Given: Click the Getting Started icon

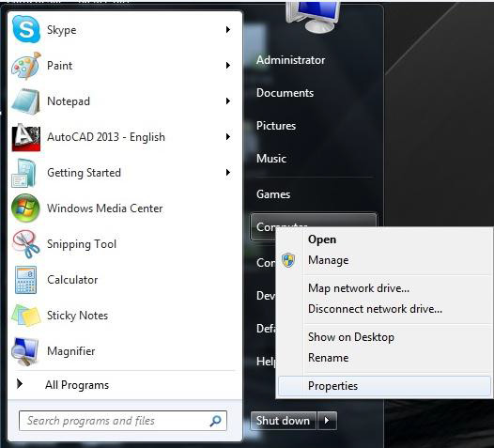Looking at the screenshot, I should [x=23, y=173].
